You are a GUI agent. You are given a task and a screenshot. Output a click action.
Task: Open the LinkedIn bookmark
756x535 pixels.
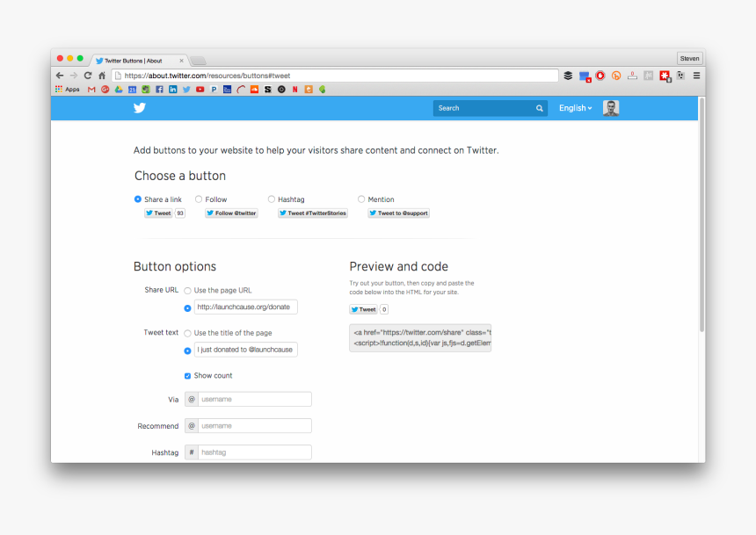coord(172,90)
